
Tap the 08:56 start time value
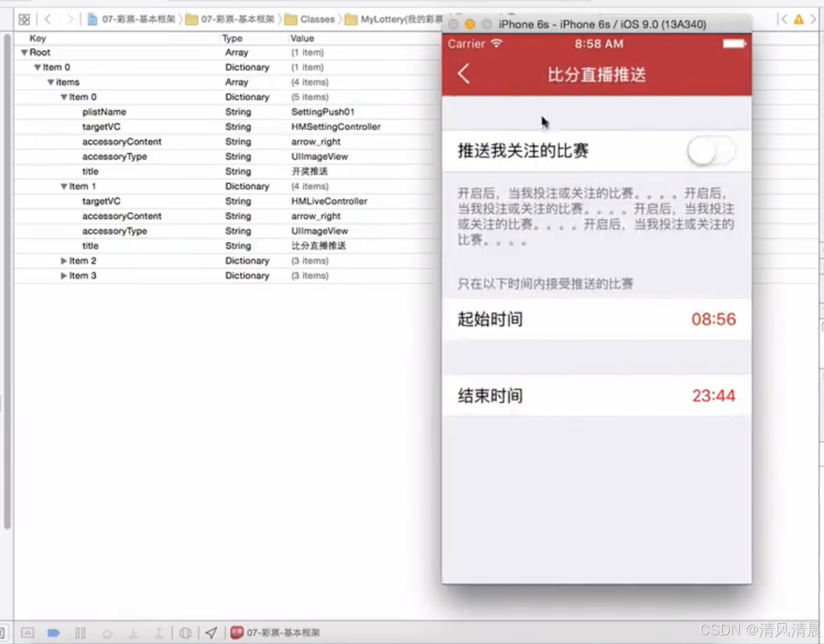(x=713, y=319)
